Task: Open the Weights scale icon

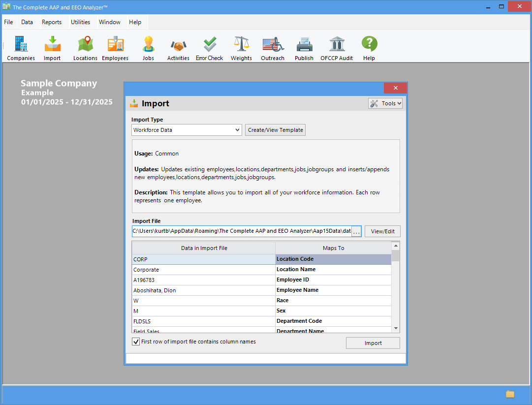Action: (x=241, y=48)
